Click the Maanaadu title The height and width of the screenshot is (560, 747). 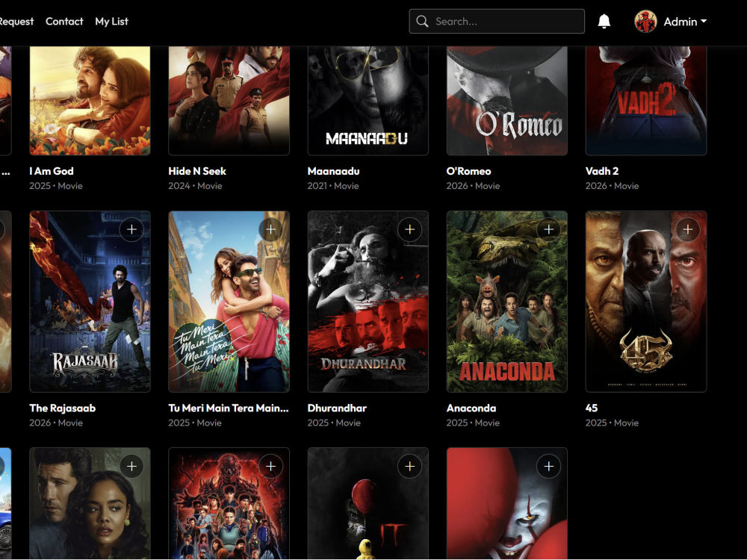pyautogui.click(x=333, y=171)
